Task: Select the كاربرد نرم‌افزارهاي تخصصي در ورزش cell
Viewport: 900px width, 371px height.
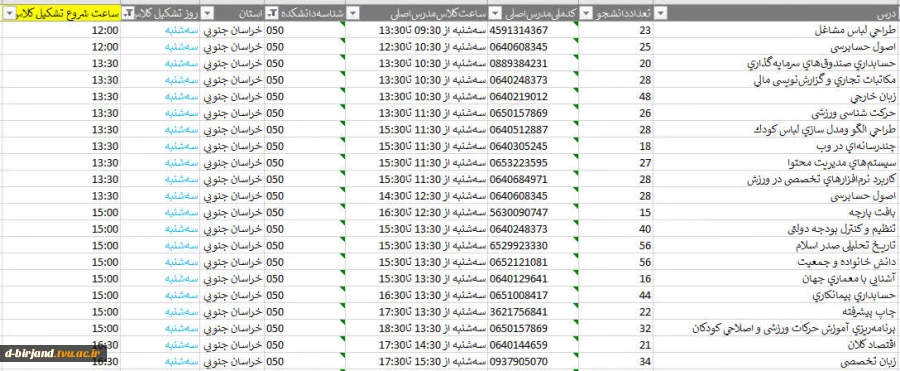Action: click(x=776, y=180)
